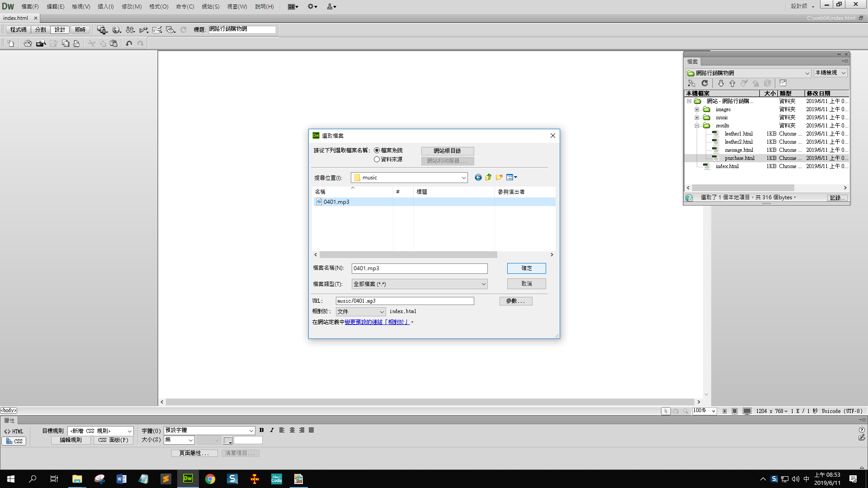Toggle the Bold button in Properties panel
Image resolution: width=868 pixels, height=488 pixels.
tap(261, 430)
